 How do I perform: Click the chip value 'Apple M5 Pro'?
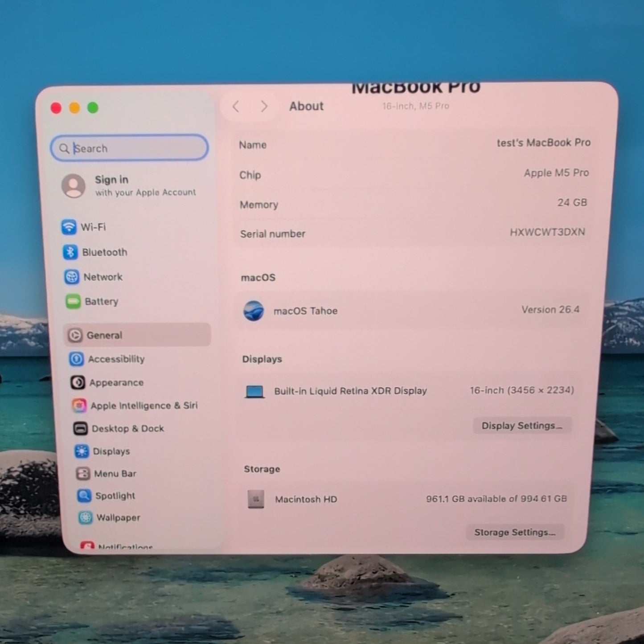(x=556, y=172)
